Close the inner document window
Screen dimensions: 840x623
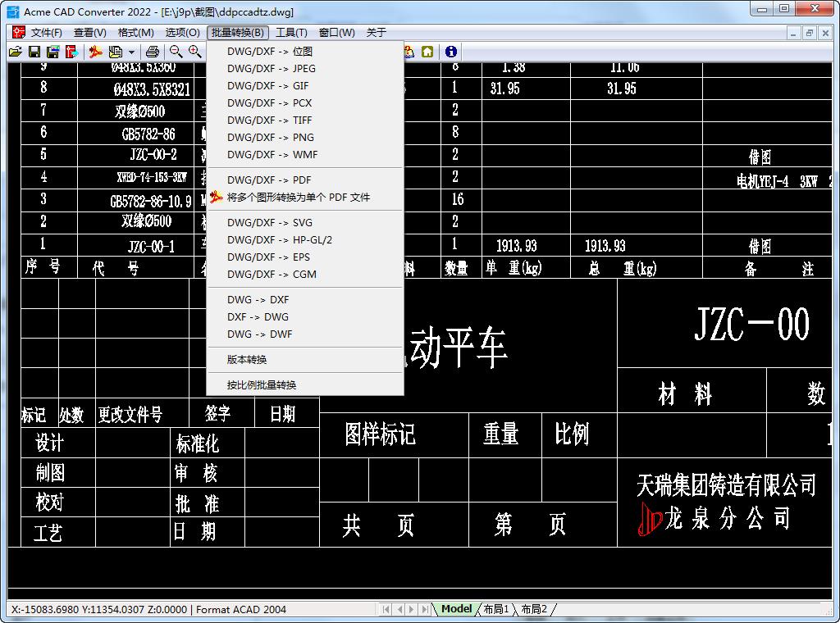coord(825,33)
